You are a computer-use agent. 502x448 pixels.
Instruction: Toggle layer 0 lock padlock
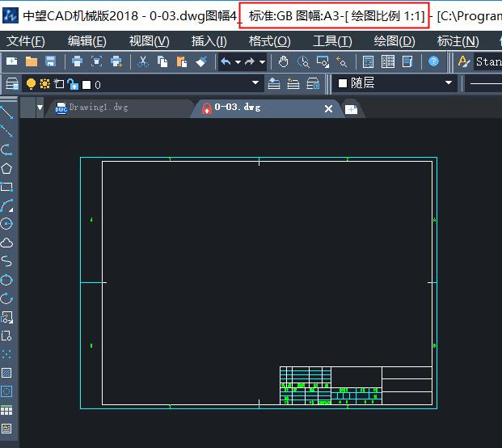72,84
